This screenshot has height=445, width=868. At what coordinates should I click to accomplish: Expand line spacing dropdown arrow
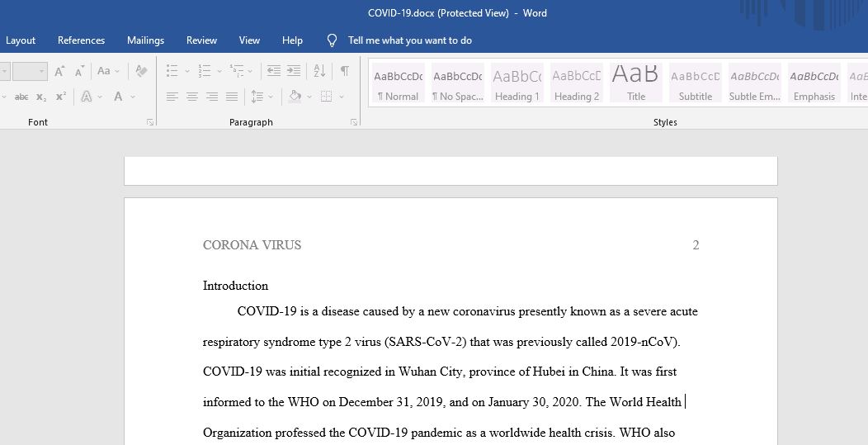click(271, 97)
